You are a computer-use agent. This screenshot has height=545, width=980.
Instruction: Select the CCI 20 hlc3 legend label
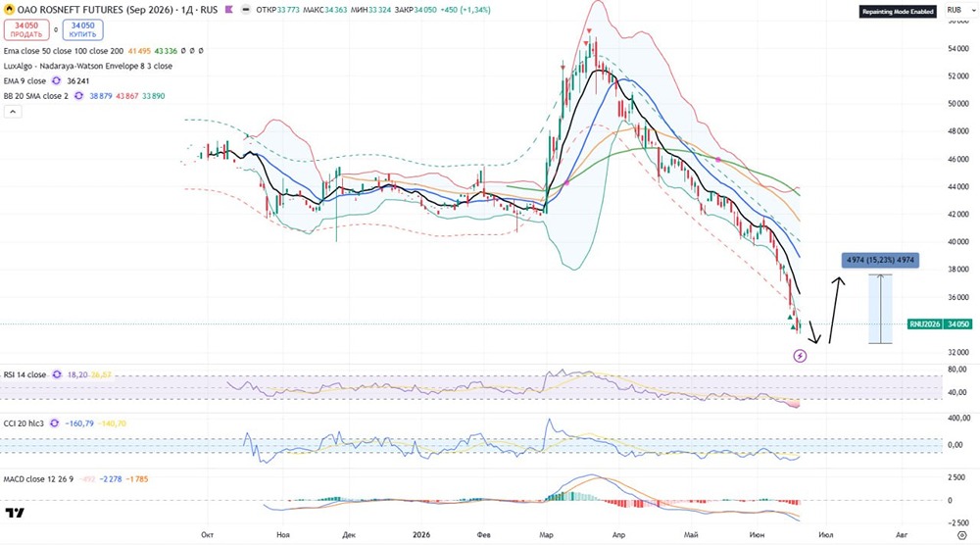coord(24,423)
